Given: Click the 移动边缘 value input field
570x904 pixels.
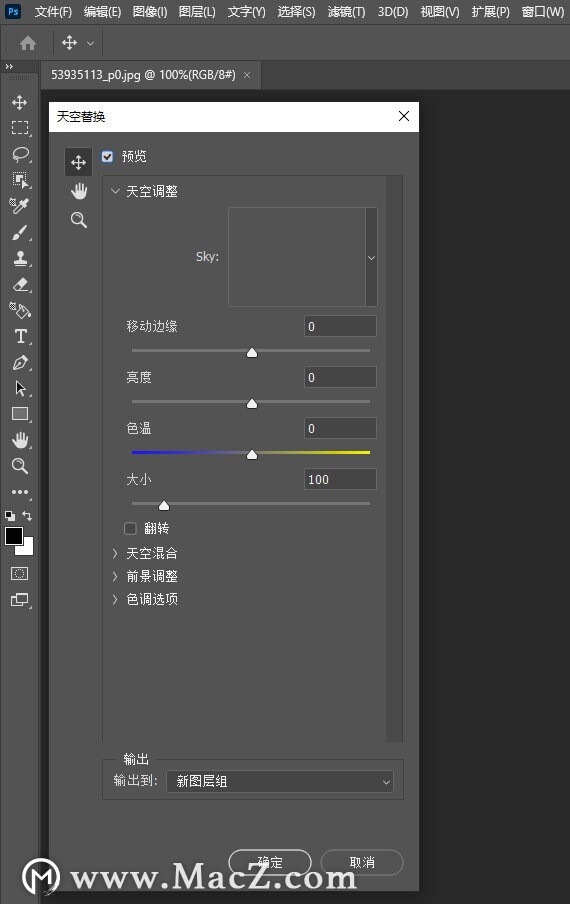Looking at the screenshot, I should 340,326.
